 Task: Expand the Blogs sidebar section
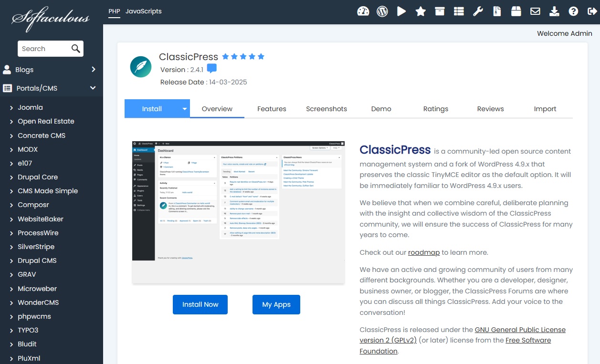[51, 69]
